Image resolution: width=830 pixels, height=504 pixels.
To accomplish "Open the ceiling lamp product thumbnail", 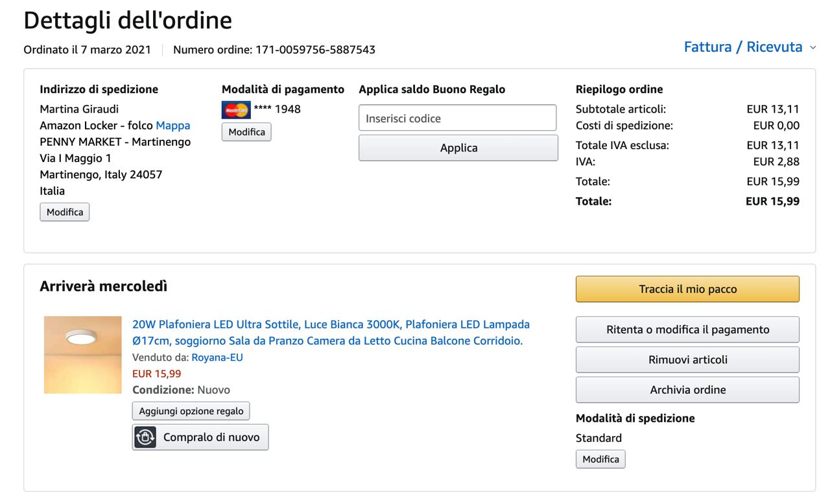I will [x=83, y=355].
